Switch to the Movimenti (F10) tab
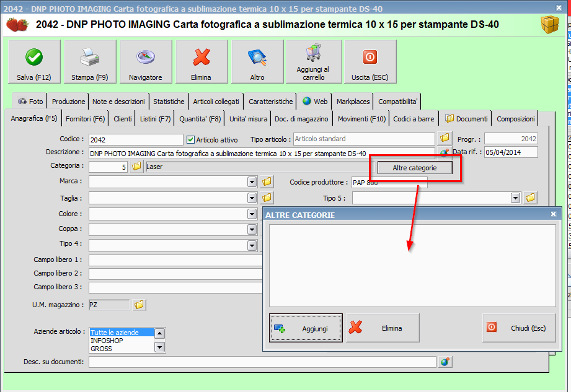 pos(361,119)
